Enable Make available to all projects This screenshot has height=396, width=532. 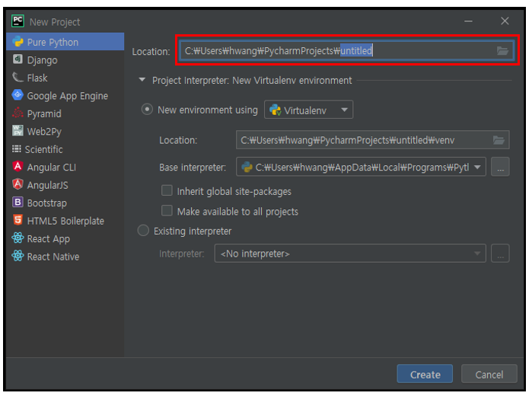tap(167, 211)
